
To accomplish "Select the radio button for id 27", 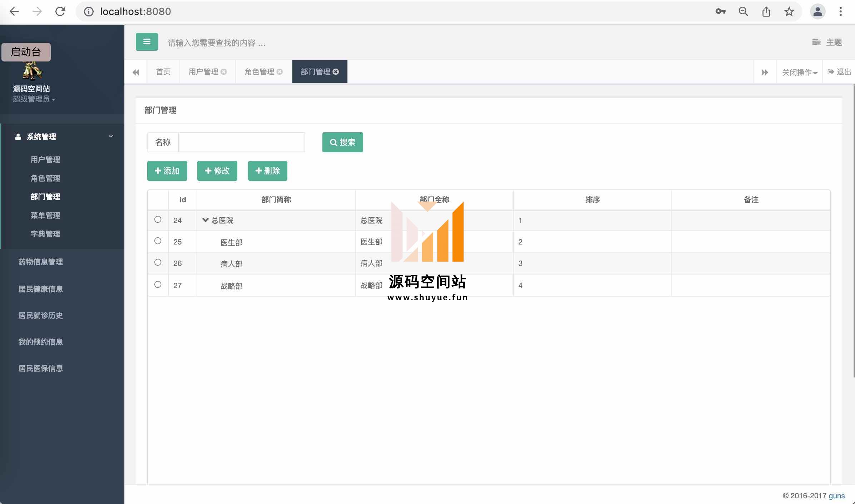I will point(158,285).
